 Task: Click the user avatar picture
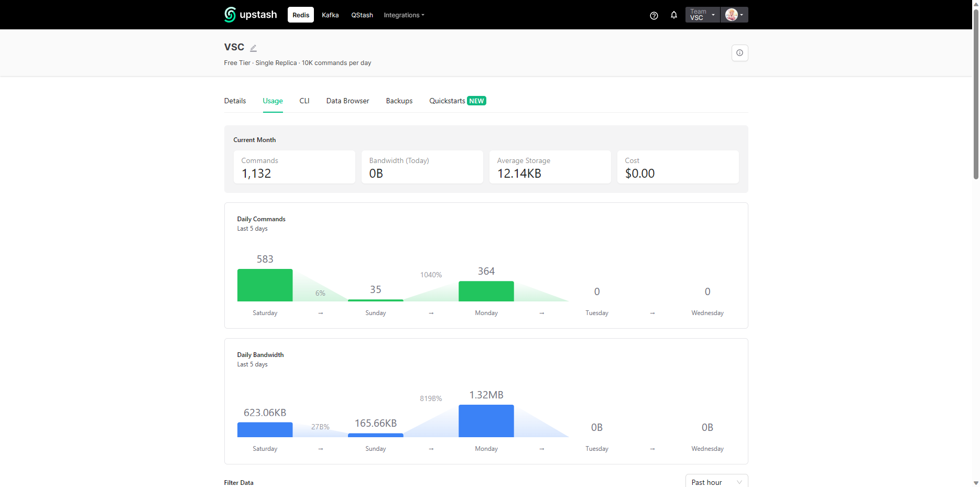click(731, 15)
